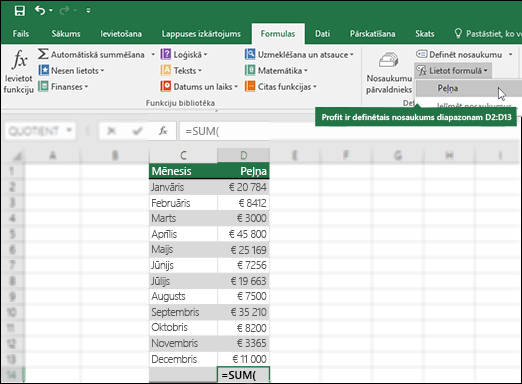Select the Februāris cell
The height and width of the screenshot is (384, 522).
pyautogui.click(x=183, y=203)
